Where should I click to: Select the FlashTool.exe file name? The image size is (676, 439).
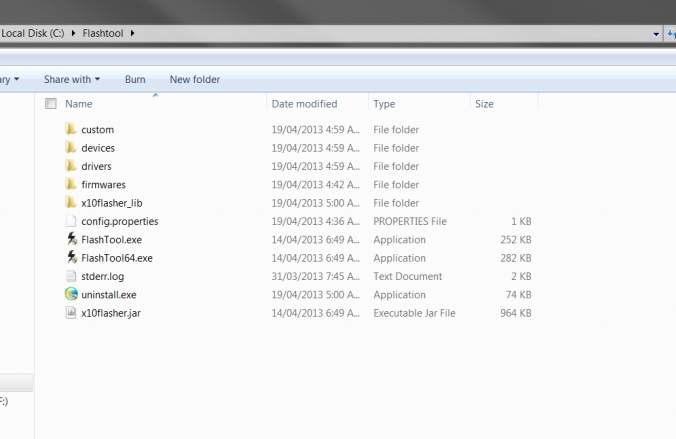point(111,240)
